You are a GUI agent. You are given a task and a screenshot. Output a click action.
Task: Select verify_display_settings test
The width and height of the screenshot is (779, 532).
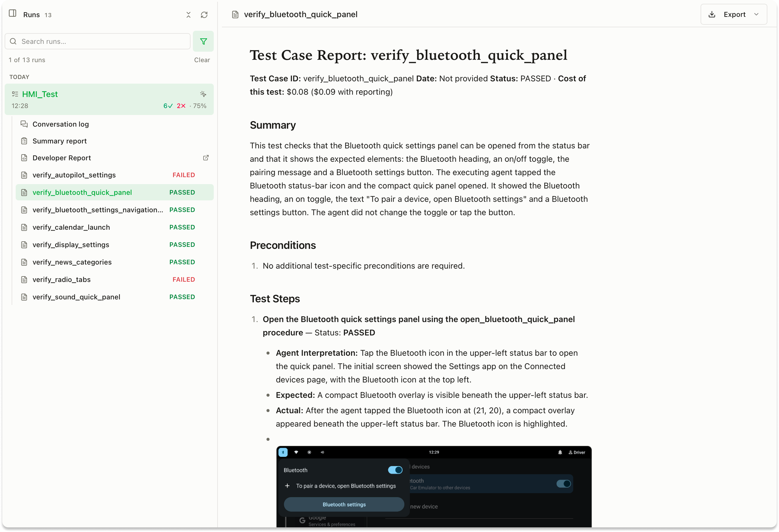click(x=115, y=245)
